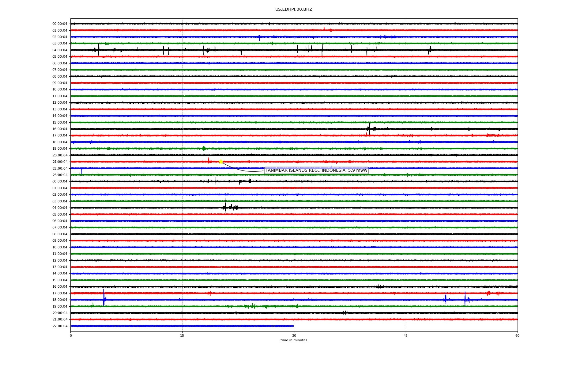Screen dimensions: 588x368
Task: Click the top 00:00:04 time label
Action: pyautogui.click(x=60, y=24)
